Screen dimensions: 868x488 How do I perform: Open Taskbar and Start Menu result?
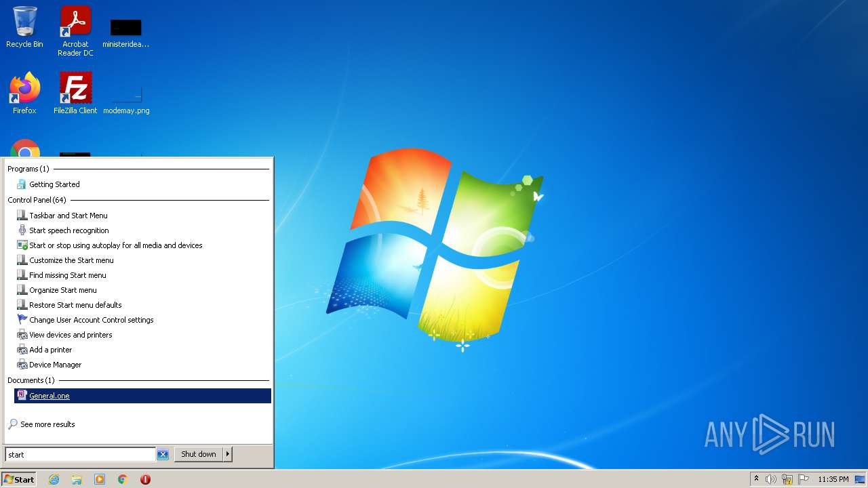[x=143, y=216]
